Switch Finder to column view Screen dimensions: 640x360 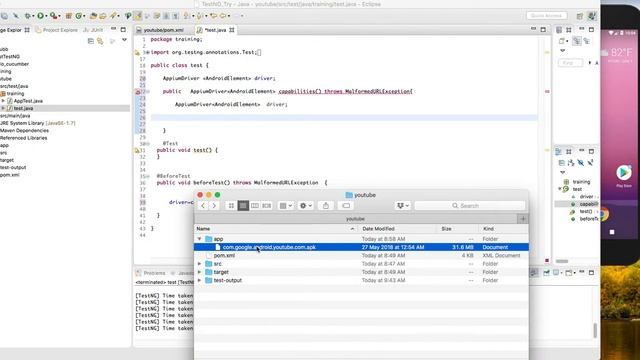(255, 206)
